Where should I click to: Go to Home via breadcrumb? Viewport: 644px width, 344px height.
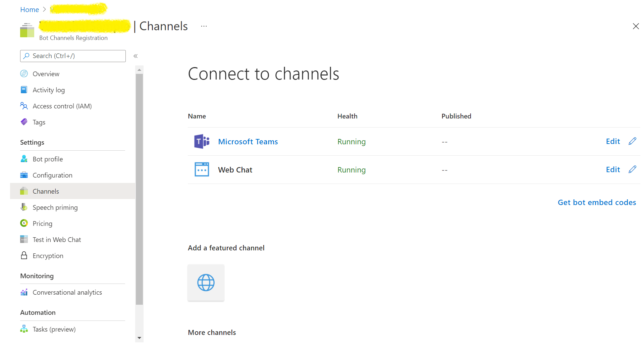click(30, 9)
